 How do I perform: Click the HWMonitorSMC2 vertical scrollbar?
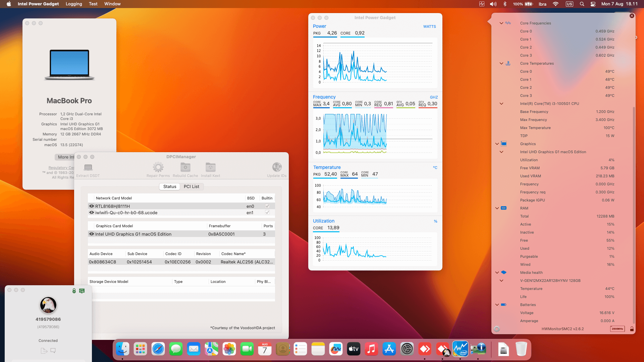point(634,215)
